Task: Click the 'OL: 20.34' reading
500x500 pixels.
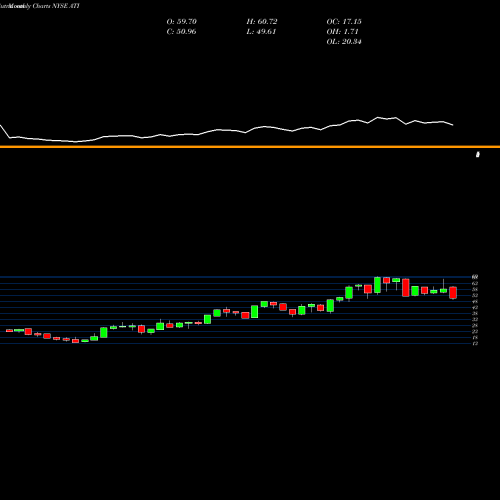Action: [x=344, y=42]
